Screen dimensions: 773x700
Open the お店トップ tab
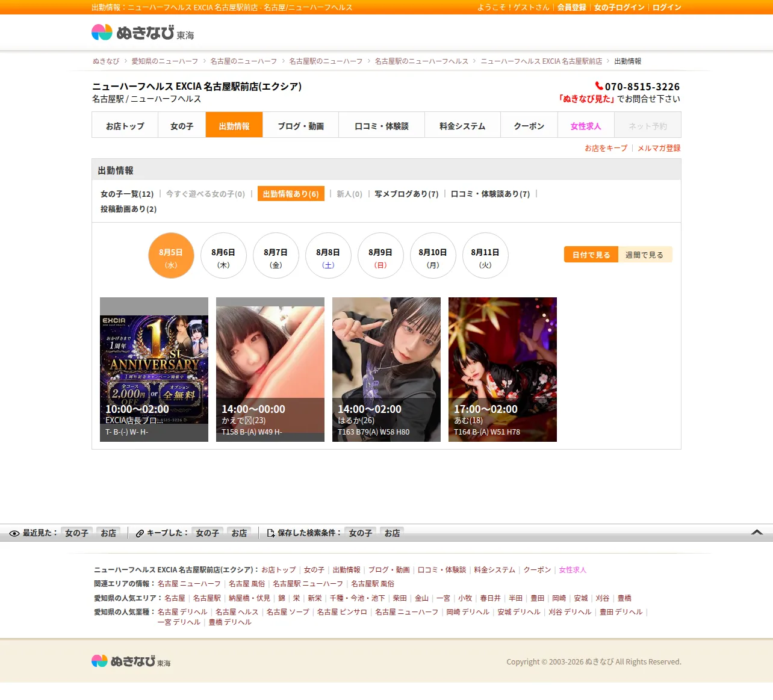click(125, 125)
